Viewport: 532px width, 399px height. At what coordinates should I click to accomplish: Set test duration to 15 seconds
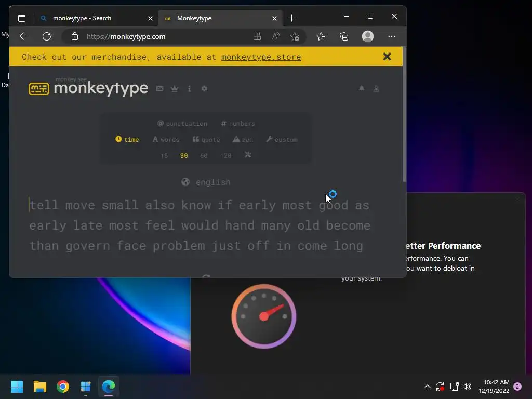pos(164,156)
